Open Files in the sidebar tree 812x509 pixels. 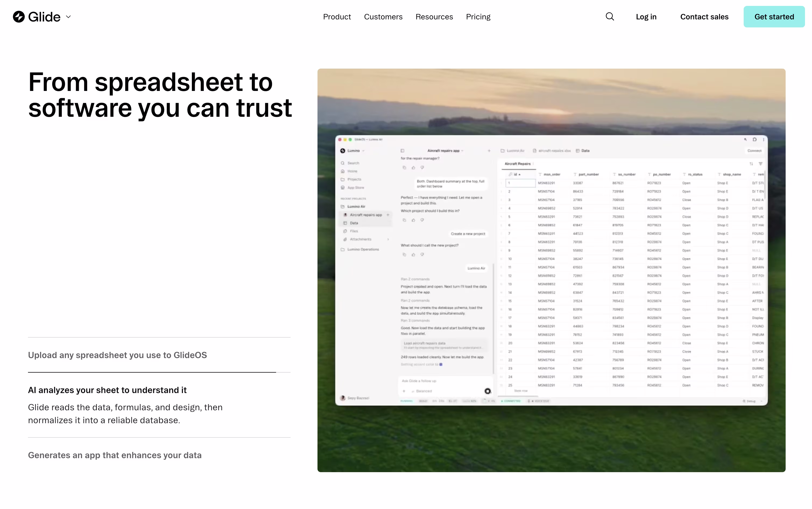[x=351, y=231]
